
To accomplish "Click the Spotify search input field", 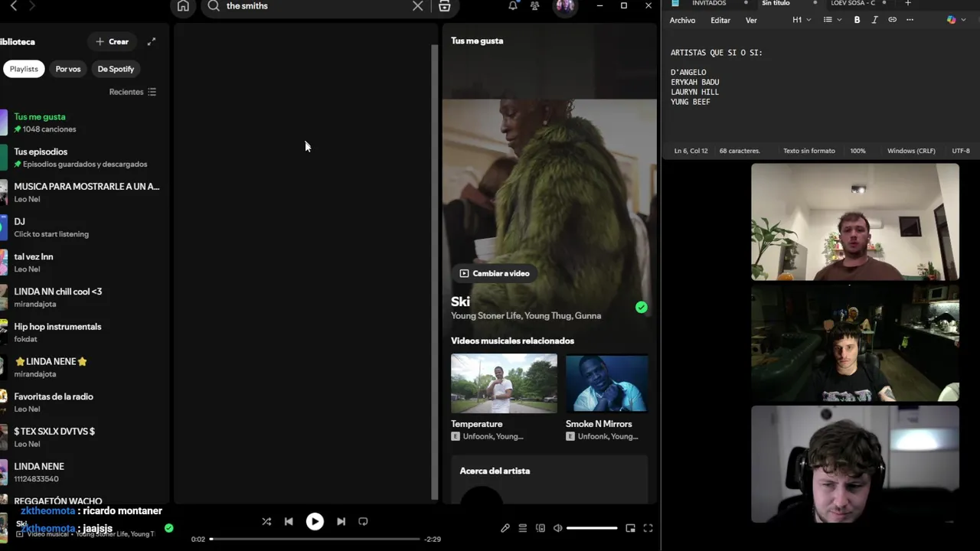I will click(318, 6).
